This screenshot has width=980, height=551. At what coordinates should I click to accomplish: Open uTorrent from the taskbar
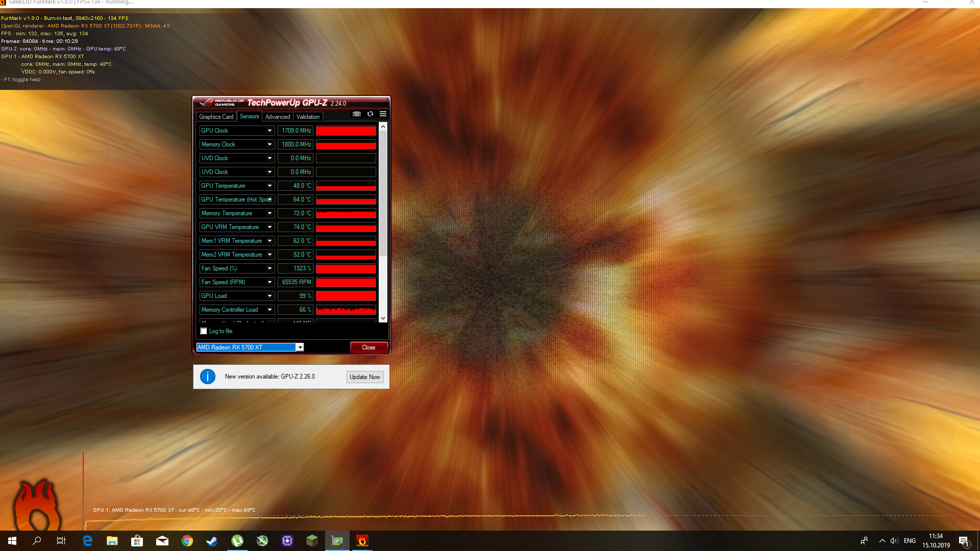click(x=237, y=541)
